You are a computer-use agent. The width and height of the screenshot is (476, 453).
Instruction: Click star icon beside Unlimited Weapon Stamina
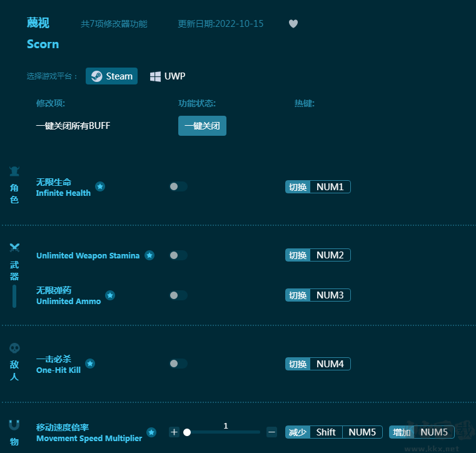pos(149,255)
